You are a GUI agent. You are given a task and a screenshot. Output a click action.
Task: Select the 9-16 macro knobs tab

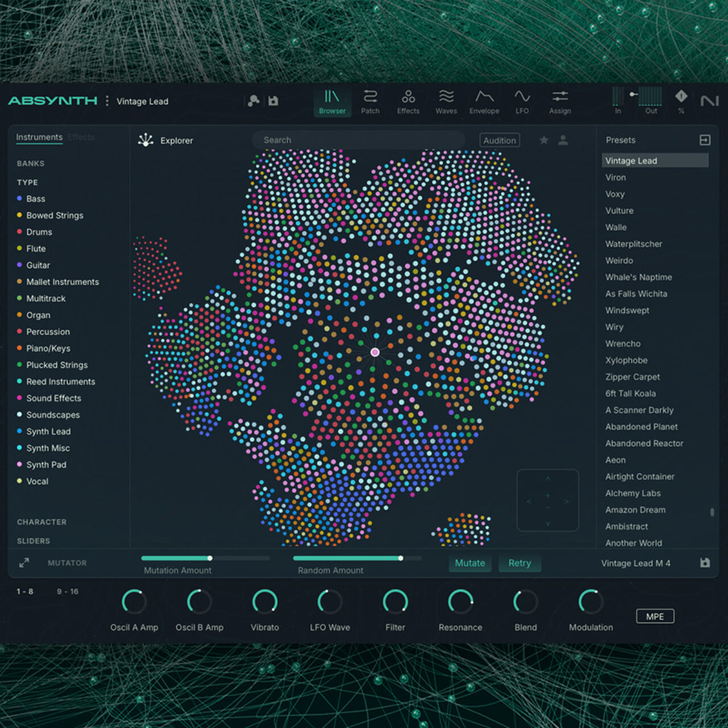coord(68,591)
